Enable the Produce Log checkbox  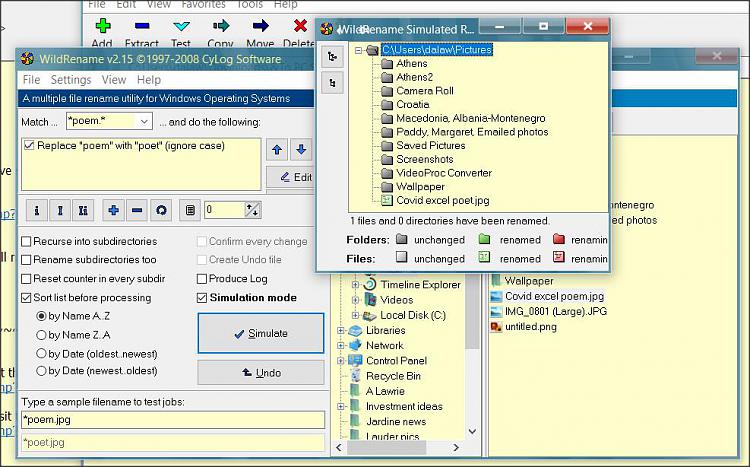coord(202,278)
